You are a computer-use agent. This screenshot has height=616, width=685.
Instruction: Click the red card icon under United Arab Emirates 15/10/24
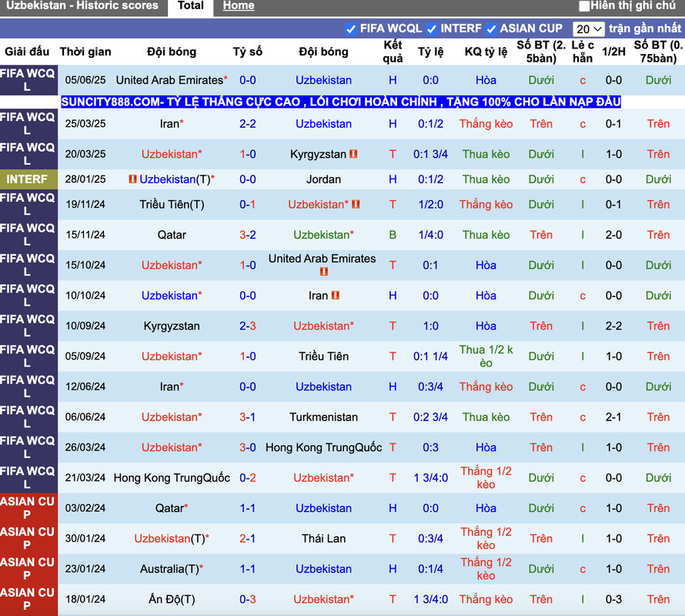coord(324,272)
